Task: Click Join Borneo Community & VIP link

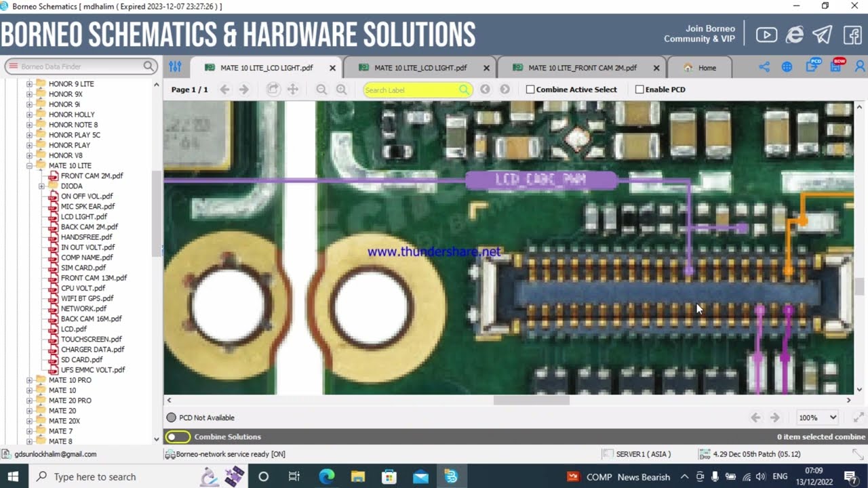Action: [x=699, y=34]
